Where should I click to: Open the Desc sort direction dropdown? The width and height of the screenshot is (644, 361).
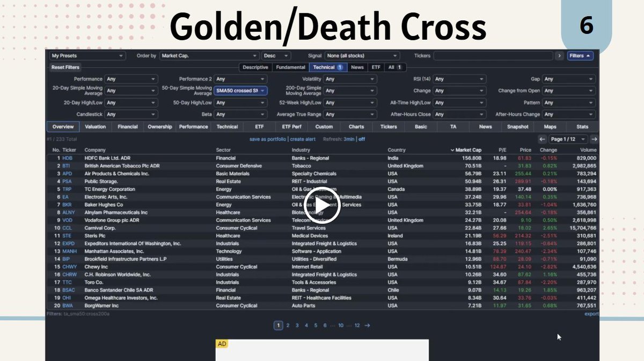(276, 55)
